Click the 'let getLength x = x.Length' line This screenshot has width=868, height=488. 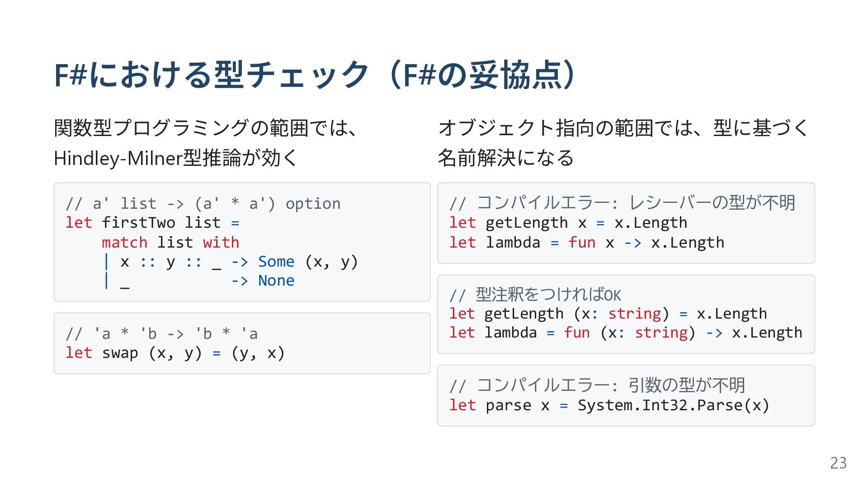(568, 223)
